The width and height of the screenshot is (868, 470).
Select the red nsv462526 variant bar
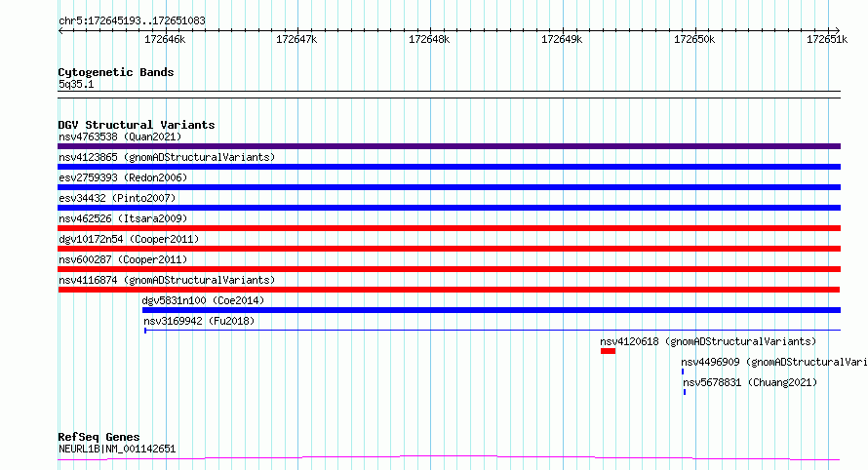click(449, 228)
